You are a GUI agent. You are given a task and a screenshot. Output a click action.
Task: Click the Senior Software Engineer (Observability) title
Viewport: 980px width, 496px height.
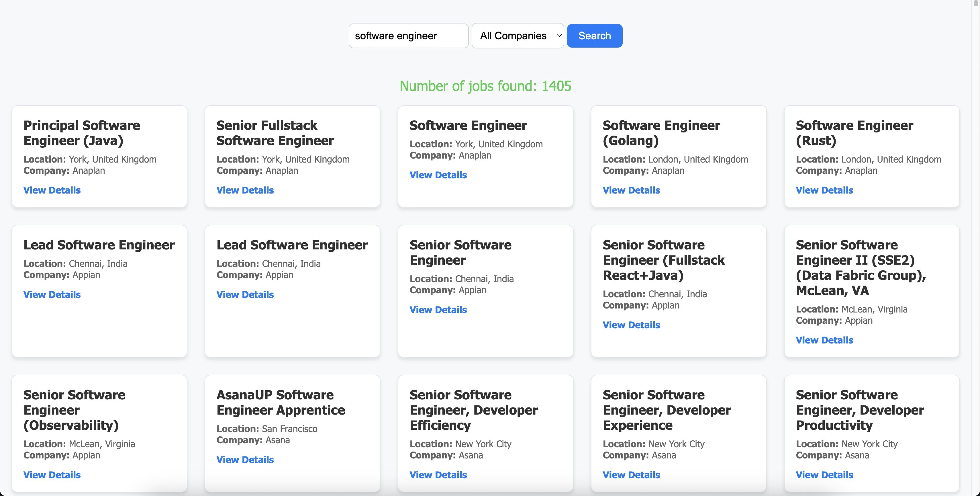tap(74, 410)
